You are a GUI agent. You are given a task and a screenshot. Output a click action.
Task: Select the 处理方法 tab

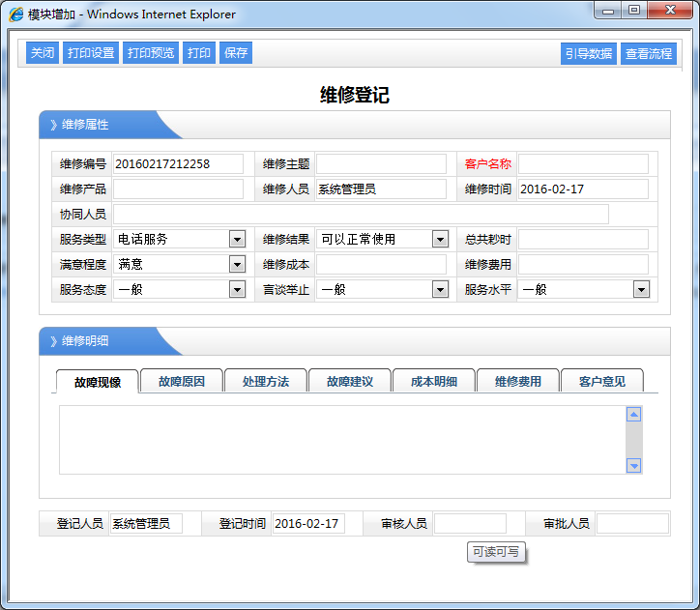(x=265, y=381)
